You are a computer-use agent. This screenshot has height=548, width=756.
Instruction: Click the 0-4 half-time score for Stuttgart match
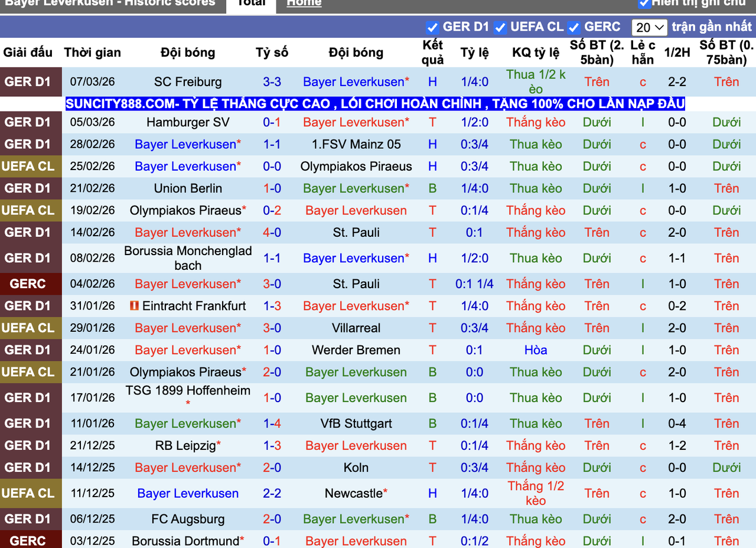(677, 423)
